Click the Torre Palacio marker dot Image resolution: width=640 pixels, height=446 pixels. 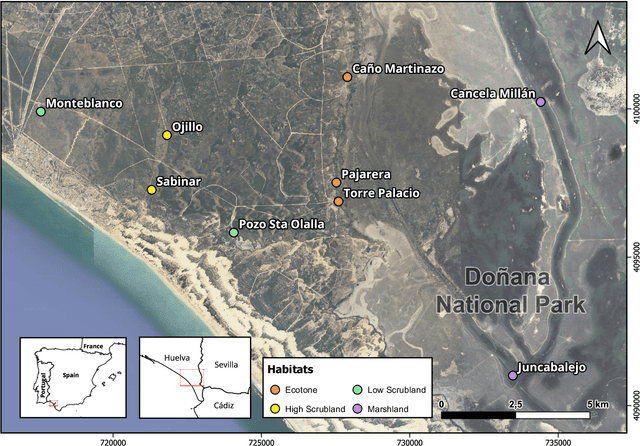pyautogui.click(x=338, y=201)
